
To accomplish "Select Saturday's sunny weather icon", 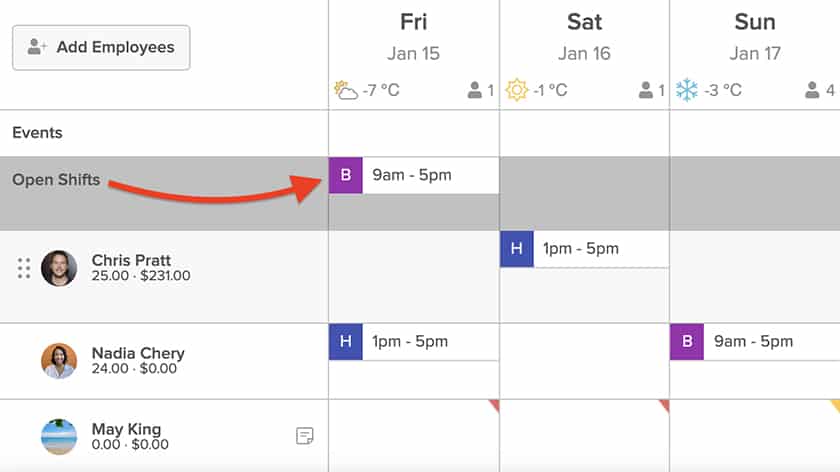I will [516, 90].
